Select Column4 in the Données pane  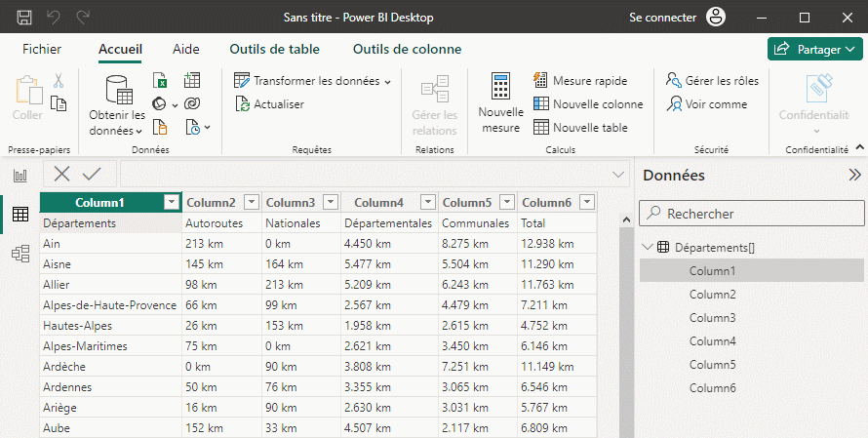pyautogui.click(x=712, y=341)
